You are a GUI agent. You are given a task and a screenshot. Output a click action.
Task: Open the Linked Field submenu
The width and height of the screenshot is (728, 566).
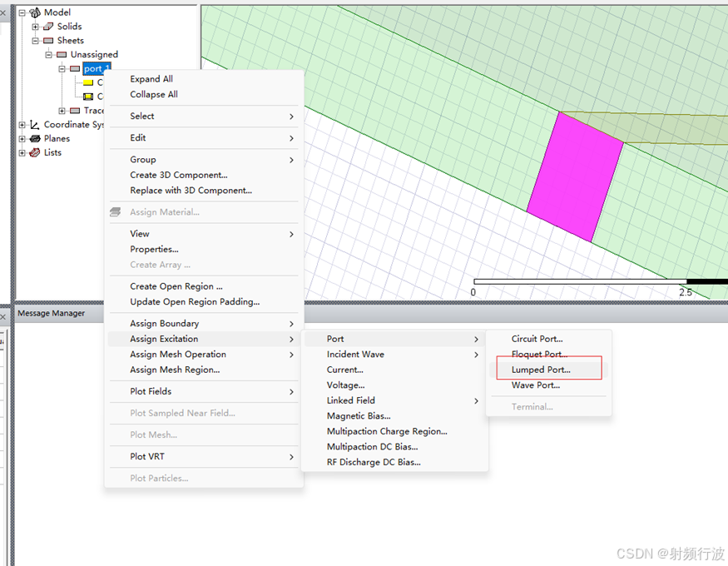pos(394,400)
